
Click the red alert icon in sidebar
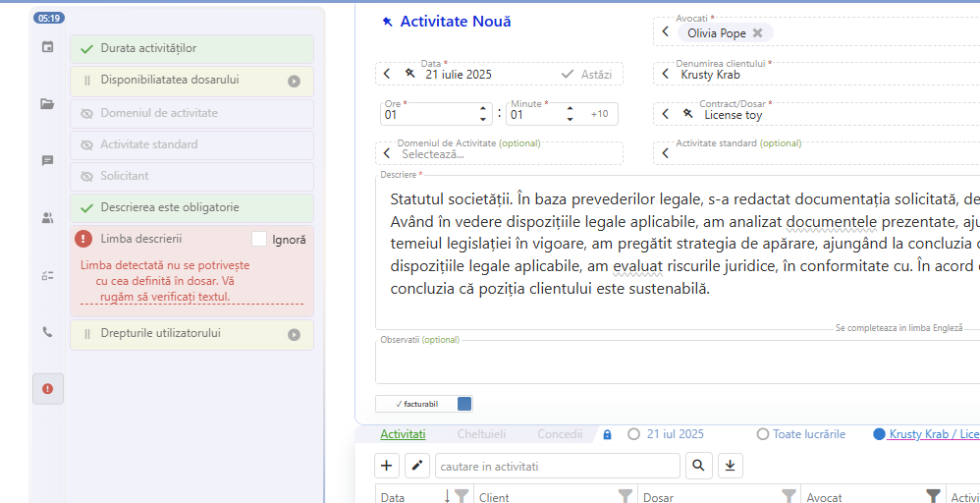click(47, 389)
